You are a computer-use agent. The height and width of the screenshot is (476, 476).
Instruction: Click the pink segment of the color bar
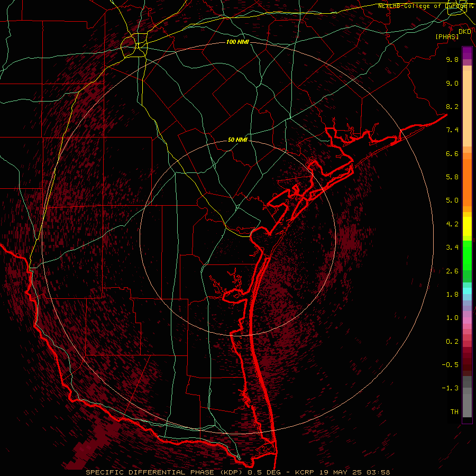tap(467, 321)
